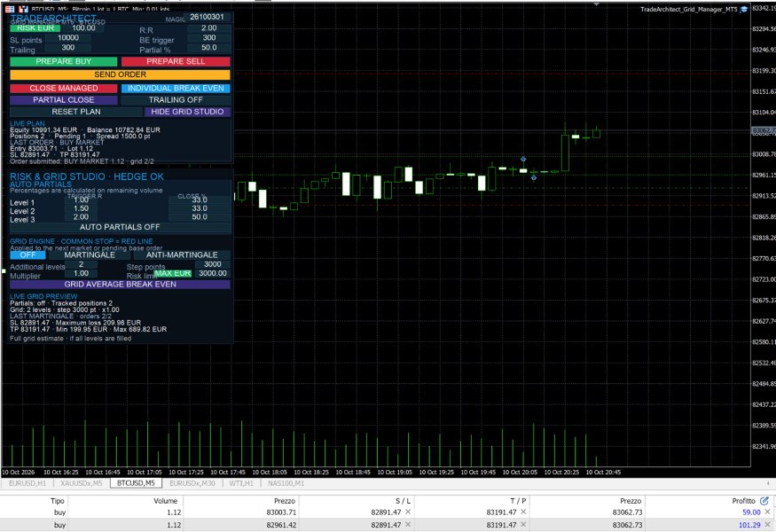
Task: Edit Level 2 trigger R value 1.50
Action: [82, 209]
